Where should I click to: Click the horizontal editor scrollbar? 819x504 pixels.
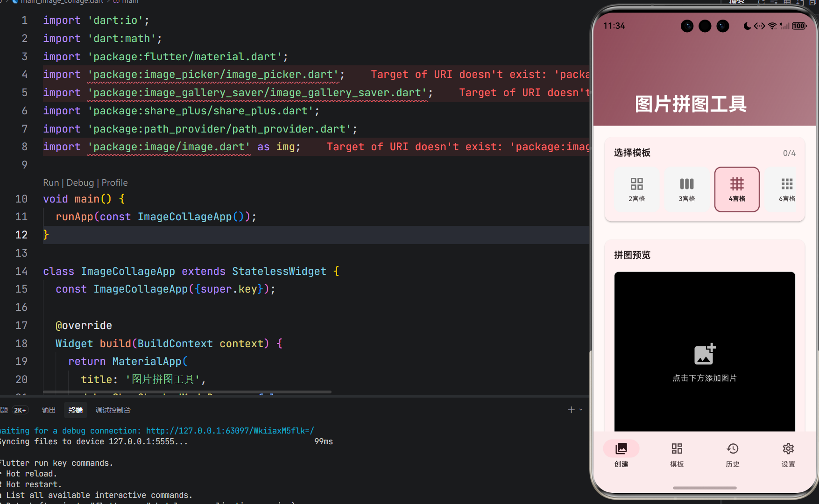click(187, 392)
